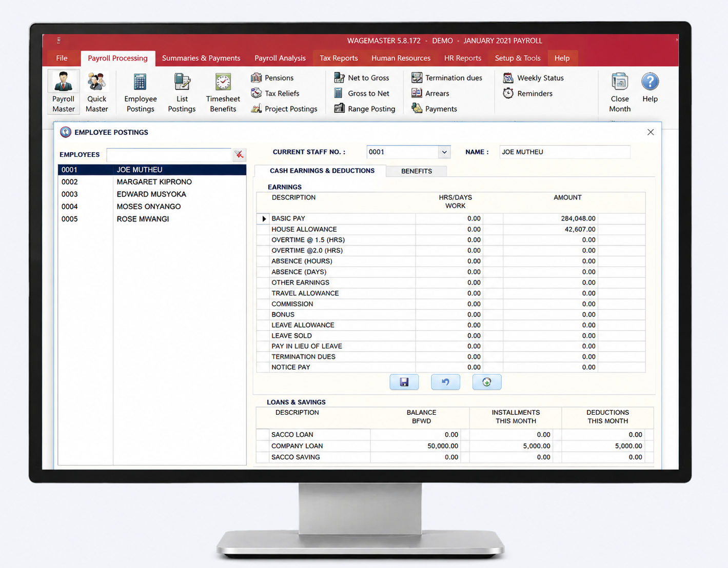Screen dimensions: 728x568
Task: Open Project Postings
Action: 284,109
